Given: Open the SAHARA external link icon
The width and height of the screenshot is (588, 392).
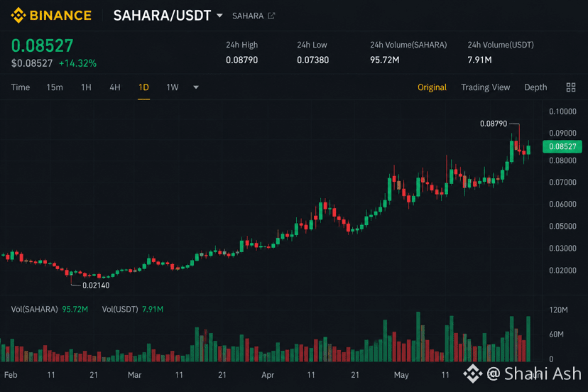Looking at the screenshot, I should click(x=271, y=16).
